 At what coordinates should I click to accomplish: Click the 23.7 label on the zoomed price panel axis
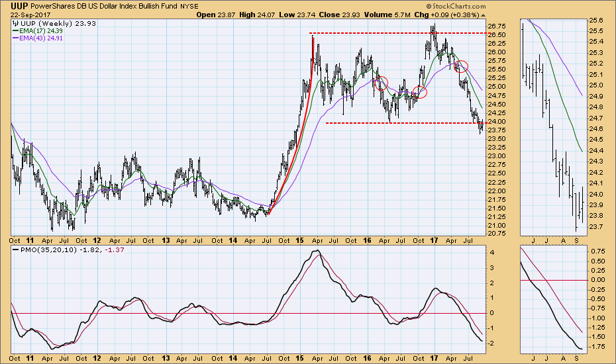pos(595,226)
